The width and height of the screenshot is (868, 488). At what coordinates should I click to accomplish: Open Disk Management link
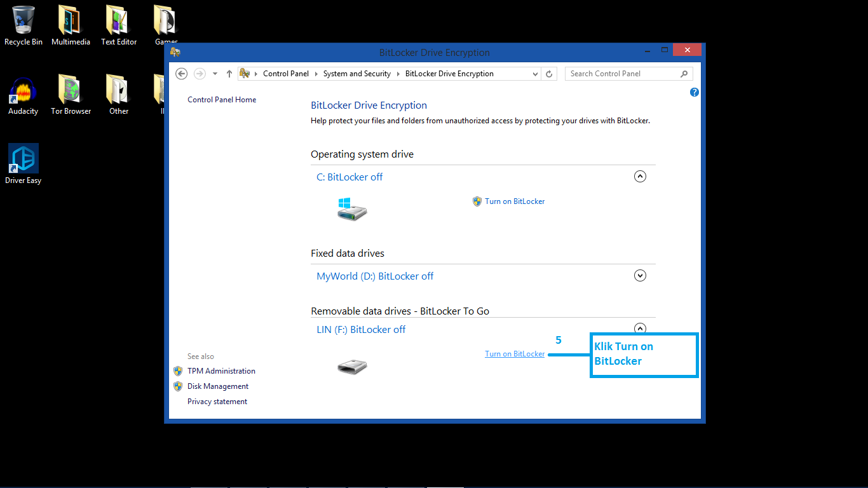click(218, 386)
